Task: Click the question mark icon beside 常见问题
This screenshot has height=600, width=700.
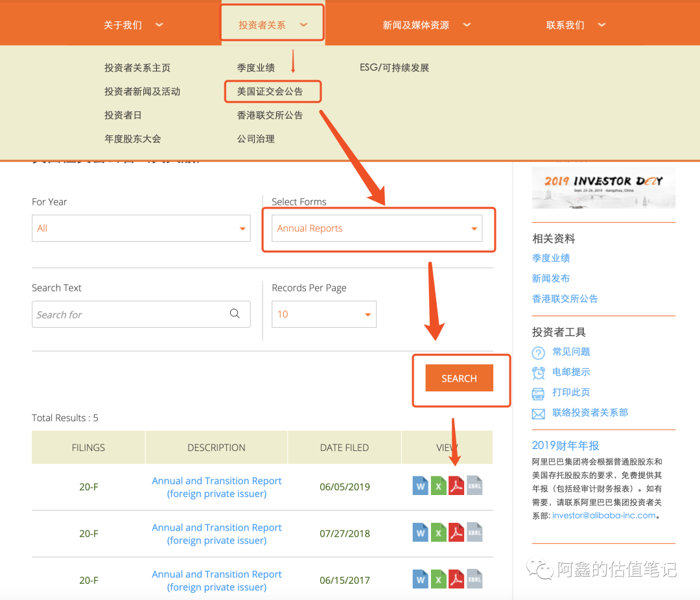Action: tap(539, 352)
